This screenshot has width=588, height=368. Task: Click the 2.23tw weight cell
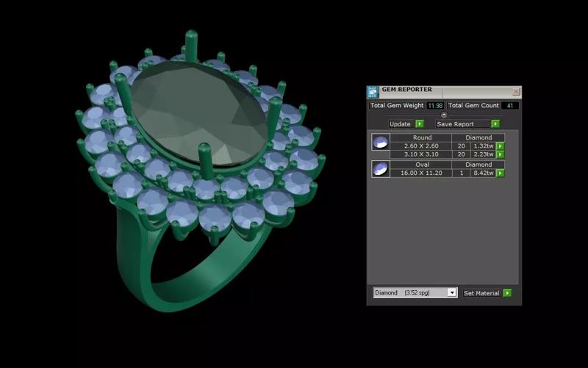484,154
